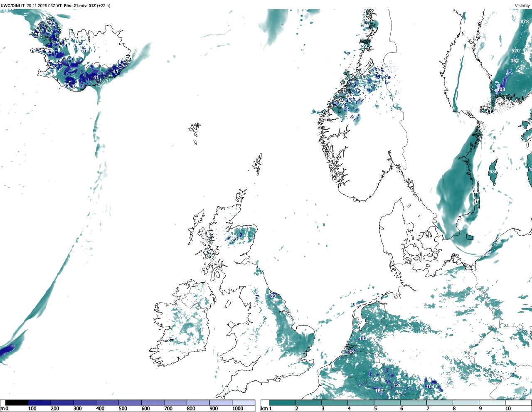This screenshot has width=532, height=412.
Task: Click the 700–800 m lavender legend swatch
Action: coord(175,403)
